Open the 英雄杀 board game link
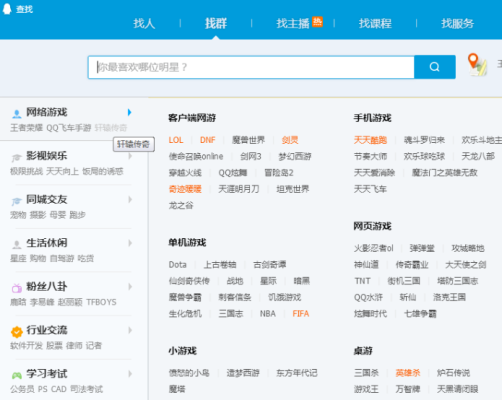The width and height of the screenshot is (502, 400). 408,373
